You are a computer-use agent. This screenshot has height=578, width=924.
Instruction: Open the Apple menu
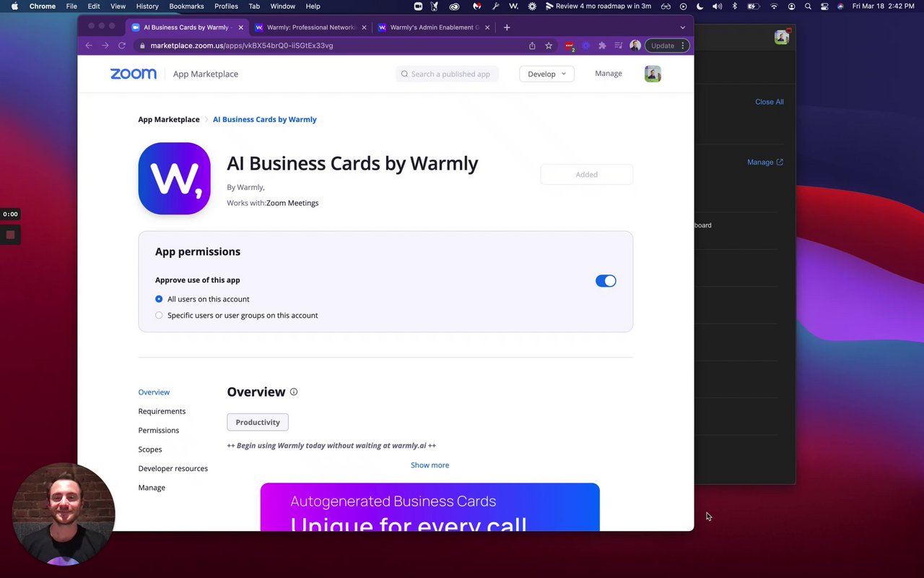(x=14, y=6)
